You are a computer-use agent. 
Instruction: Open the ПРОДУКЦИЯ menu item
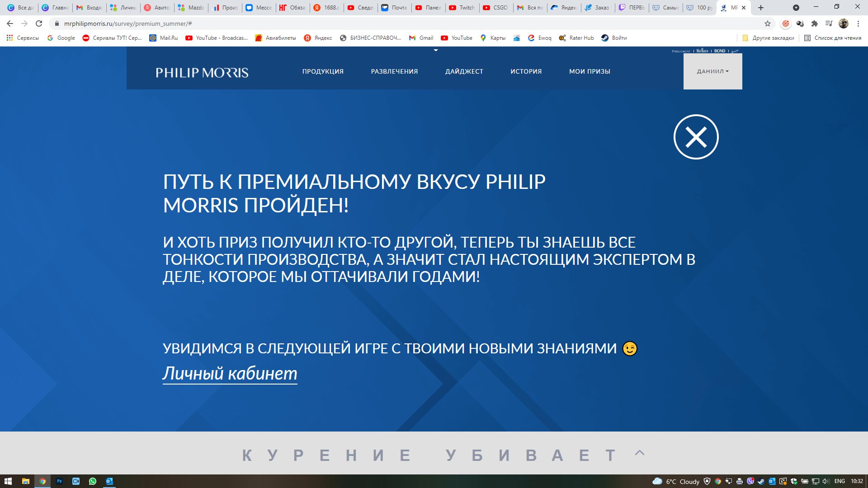(x=323, y=71)
